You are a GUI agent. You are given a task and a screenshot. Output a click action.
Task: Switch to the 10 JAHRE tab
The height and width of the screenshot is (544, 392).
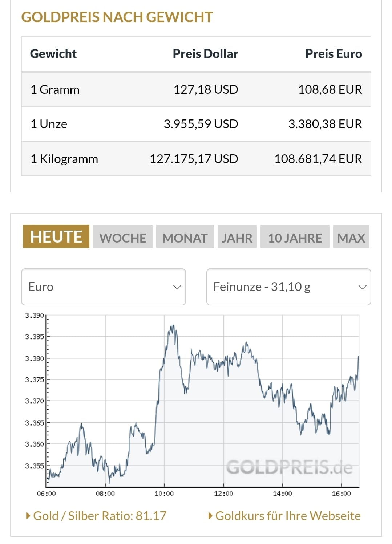295,238
